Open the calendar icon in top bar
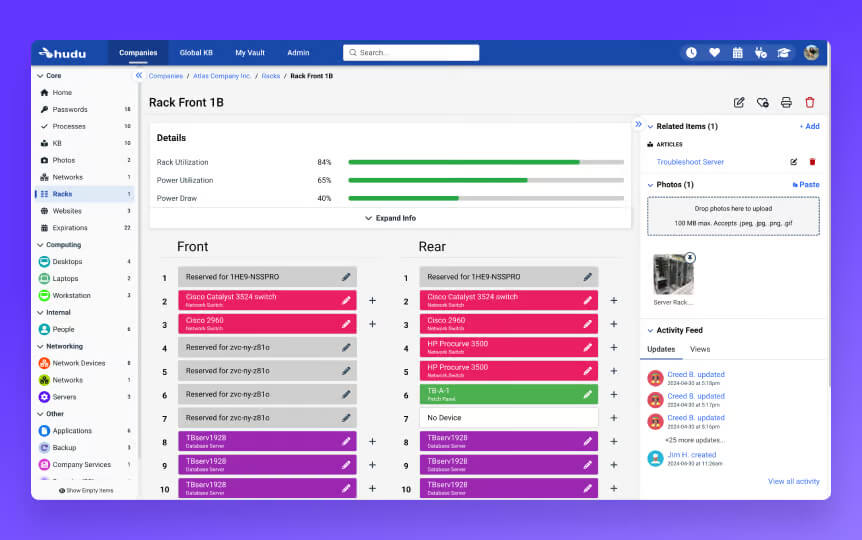 coord(737,53)
